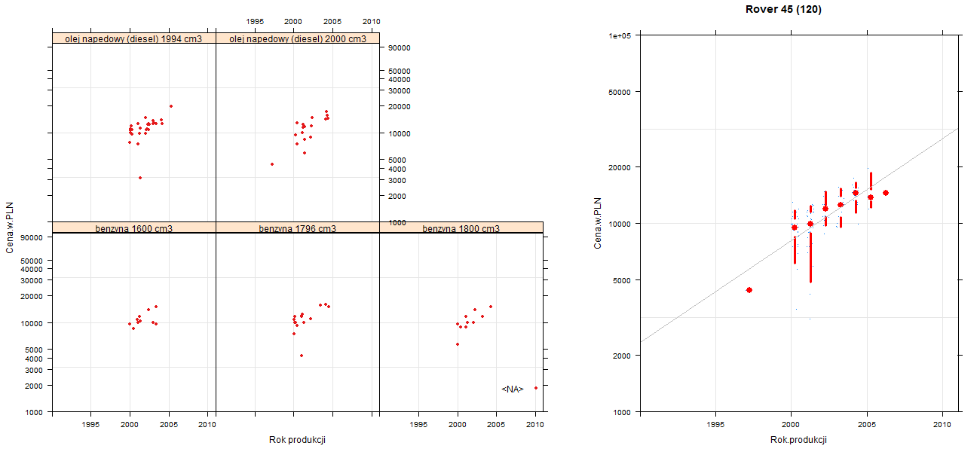
Task: Click the '1000' y-axis tick on Rover 45 plot
Action: click(x=622, y=411)
